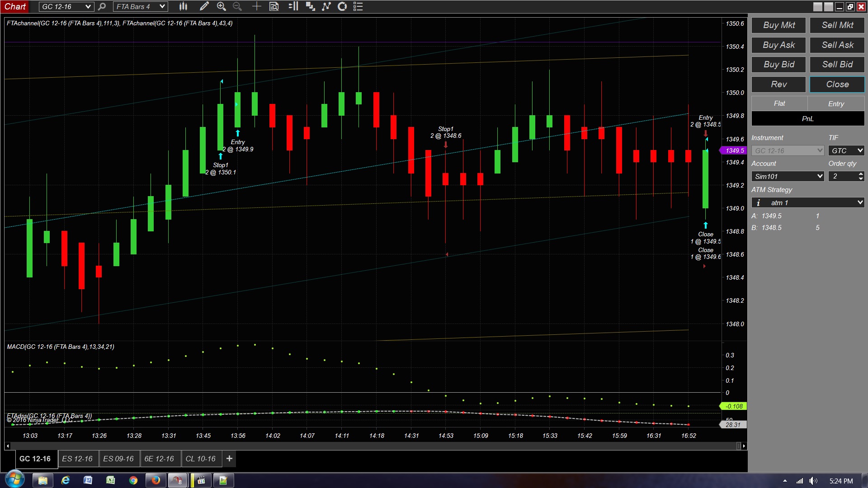Select the drawing tools pencil icon
This screenshot has height=488, width=868.
point(204,6)
